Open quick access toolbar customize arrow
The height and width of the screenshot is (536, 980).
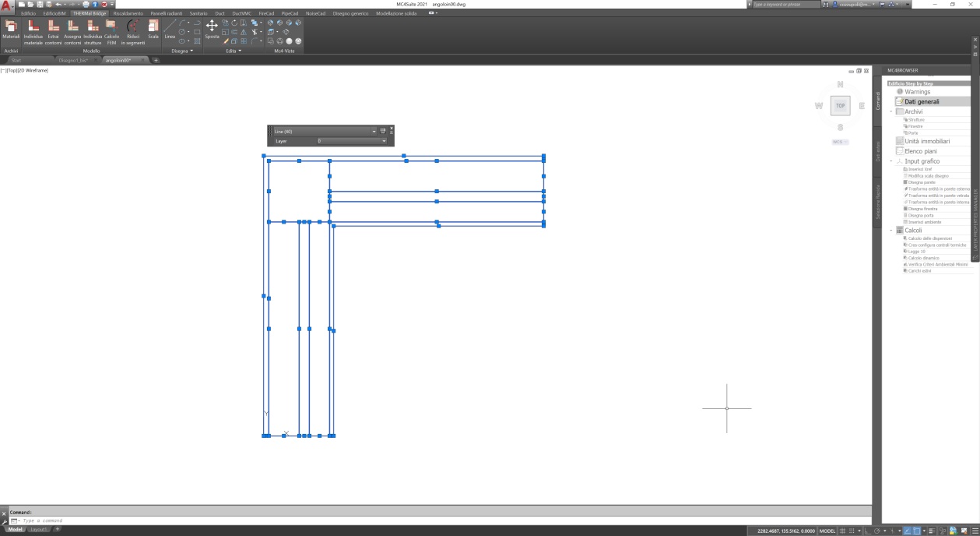pyautogui.click(x=112, y=4)
